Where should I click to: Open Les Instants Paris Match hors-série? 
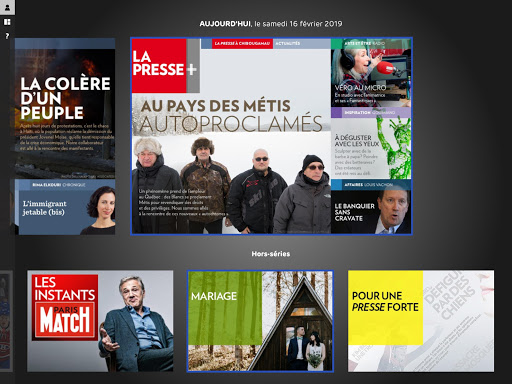100,321
